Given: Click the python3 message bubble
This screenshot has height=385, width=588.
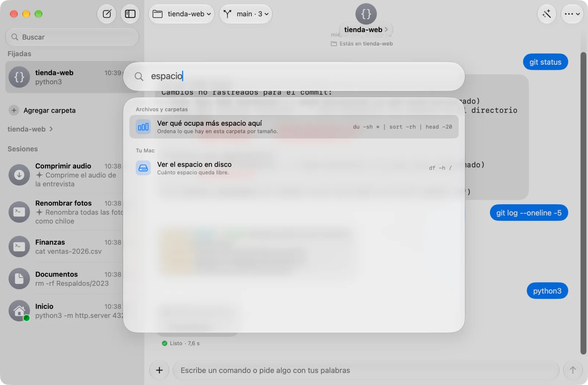Looking at the screenshot, I should point(547,291).
